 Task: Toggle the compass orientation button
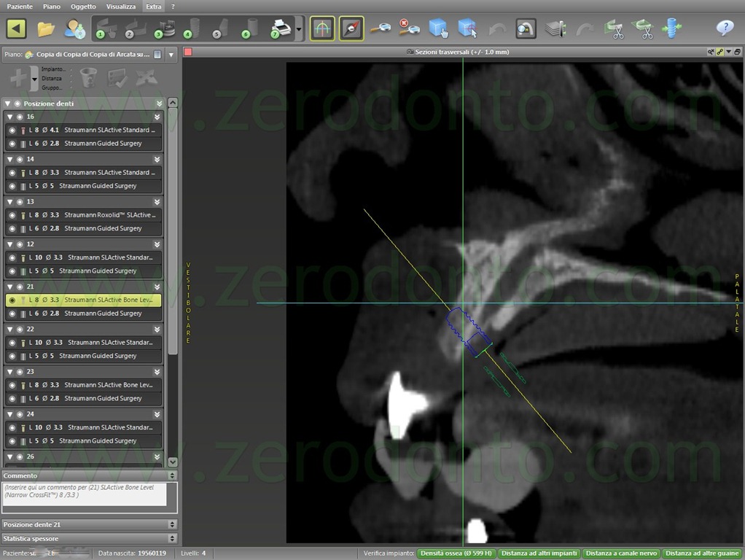(351, 28)
